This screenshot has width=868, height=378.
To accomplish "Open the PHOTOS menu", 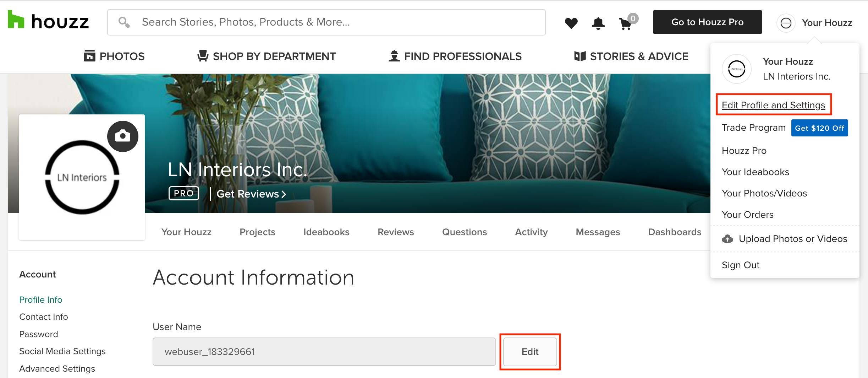I will (114, 56).
